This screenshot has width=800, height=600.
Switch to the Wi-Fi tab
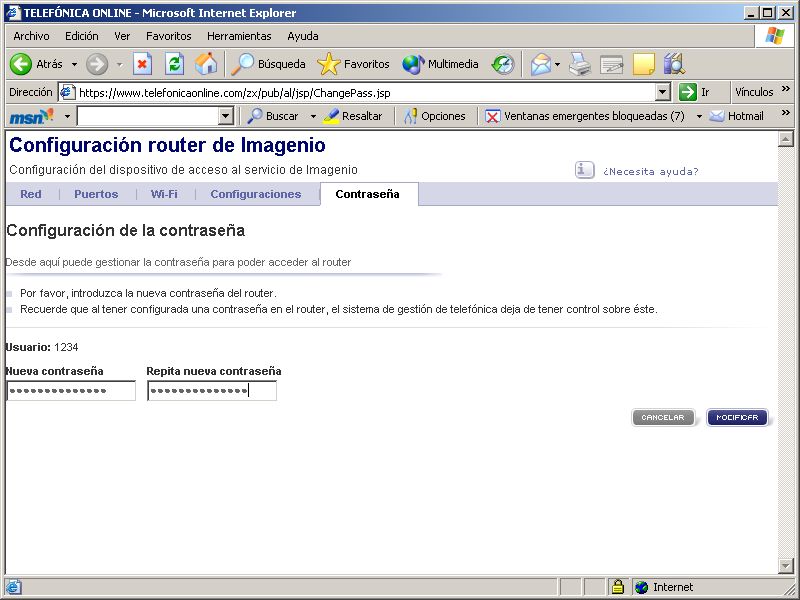pos(164,194)
